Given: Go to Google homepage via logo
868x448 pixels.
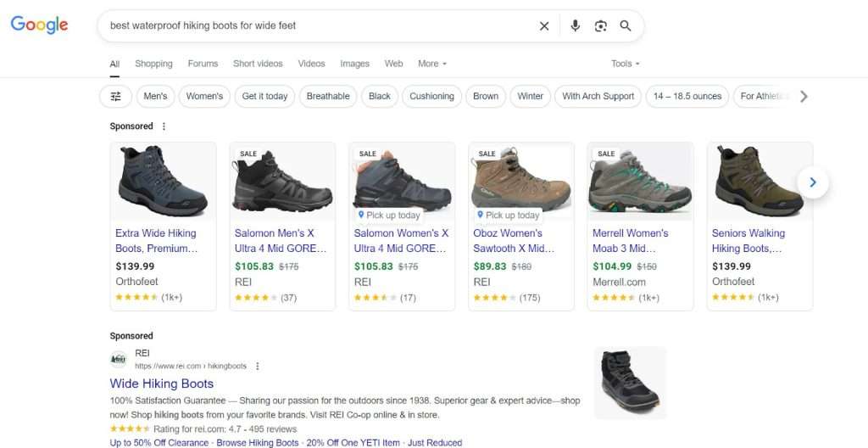Looking at the screenshot, I should pyautogui.click(x=39, y=25).
